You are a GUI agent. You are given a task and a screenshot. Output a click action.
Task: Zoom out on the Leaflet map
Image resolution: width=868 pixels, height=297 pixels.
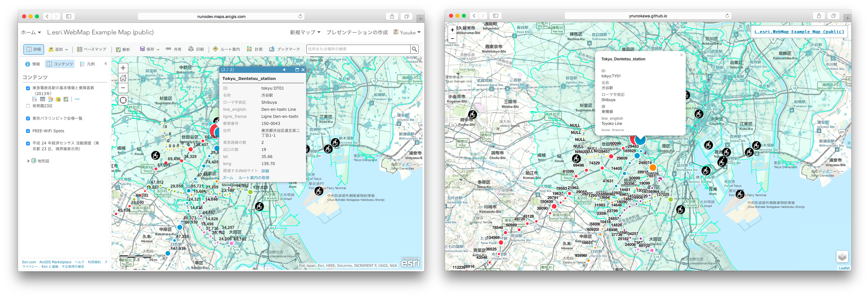click(452, 38)
